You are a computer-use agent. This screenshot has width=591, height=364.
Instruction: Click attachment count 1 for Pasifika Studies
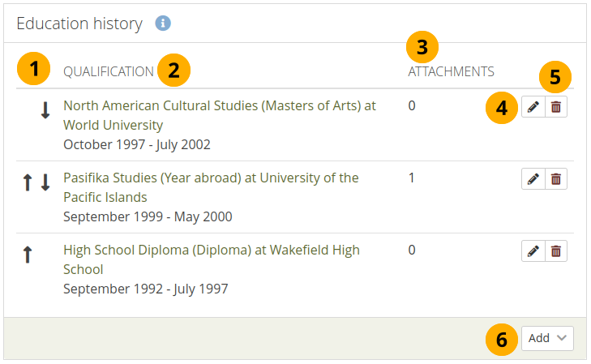(412, 178)
